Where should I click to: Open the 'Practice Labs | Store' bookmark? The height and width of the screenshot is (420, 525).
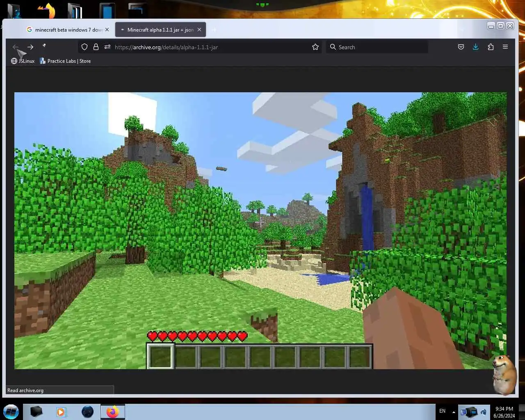click(65, 61)
